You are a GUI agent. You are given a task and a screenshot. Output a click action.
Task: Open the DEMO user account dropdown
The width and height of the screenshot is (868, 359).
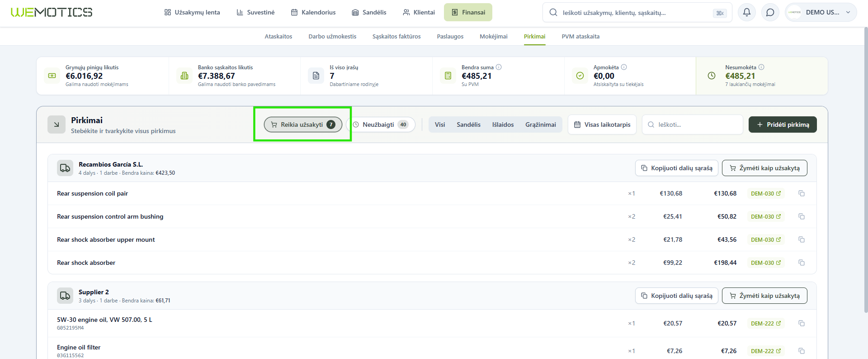(x=821, y=12)
